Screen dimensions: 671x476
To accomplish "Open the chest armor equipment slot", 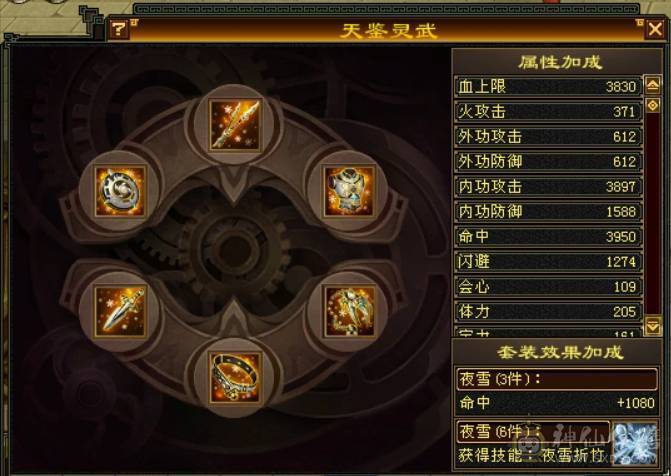I will coord(350,191).
